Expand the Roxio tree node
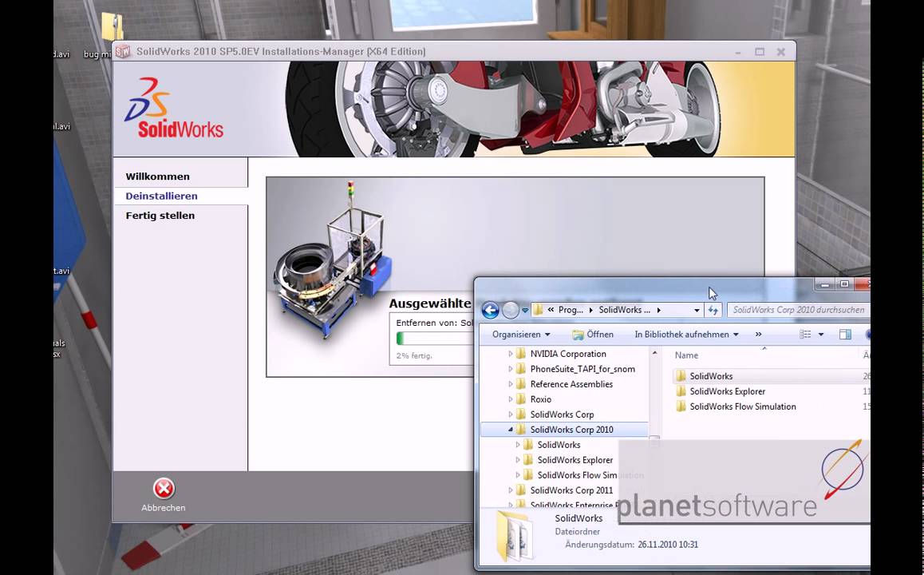 511,399
